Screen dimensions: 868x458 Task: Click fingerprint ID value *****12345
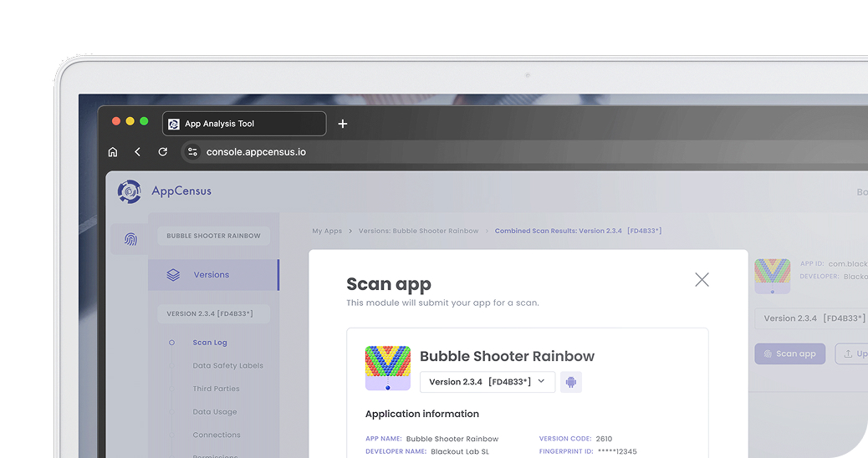pos(617,451)
